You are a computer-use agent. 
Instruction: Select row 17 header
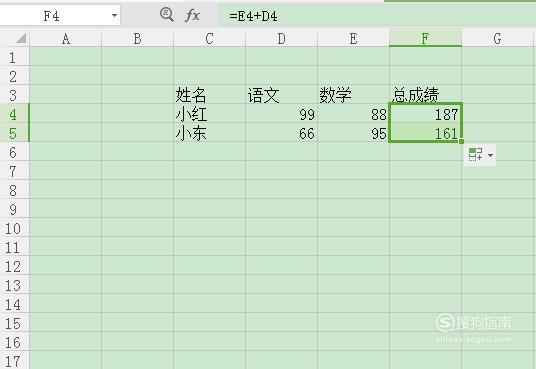pos(14,360)
